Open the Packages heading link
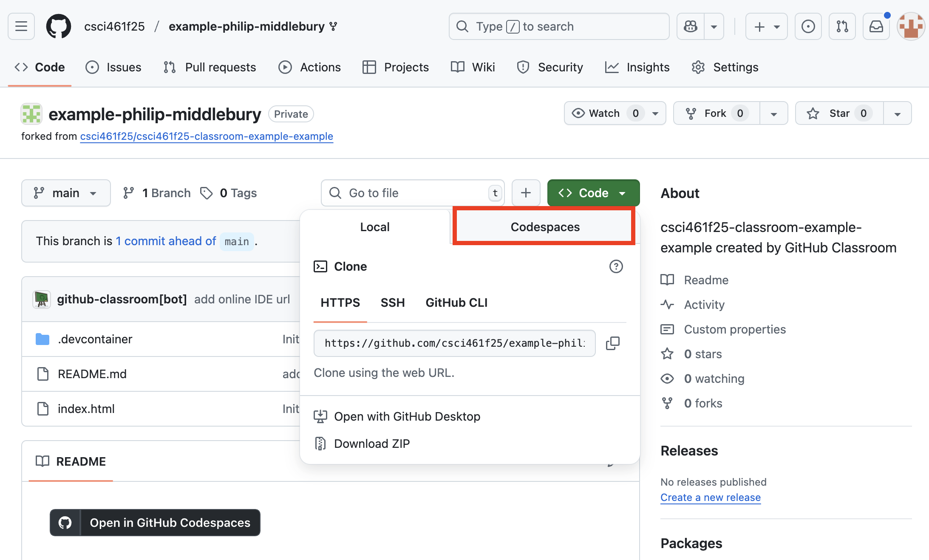Viewport: 929px width, 560px height. coord(691,543)
